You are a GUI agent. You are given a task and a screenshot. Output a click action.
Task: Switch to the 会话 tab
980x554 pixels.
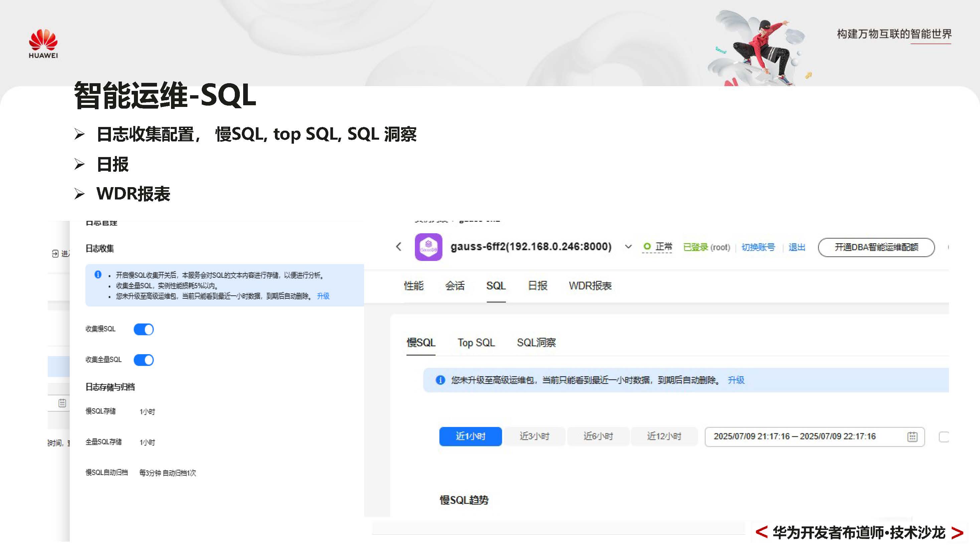pos(455,286)
